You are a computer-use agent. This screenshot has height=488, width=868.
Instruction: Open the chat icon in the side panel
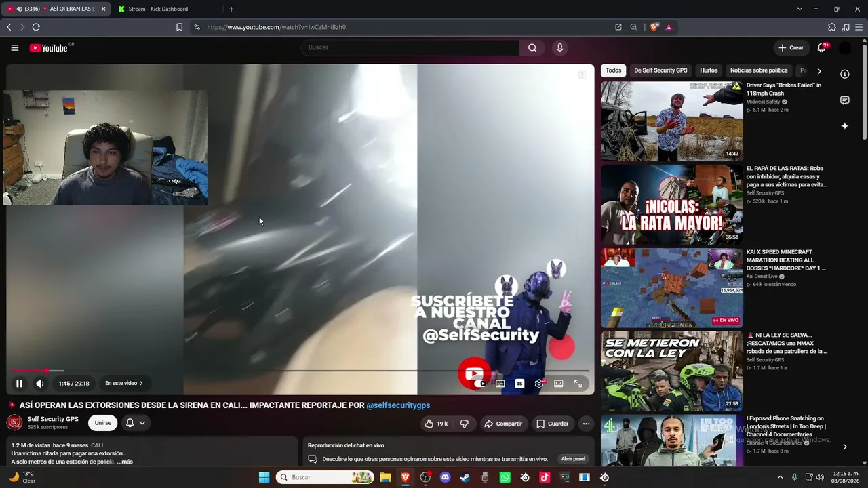click(x=845, y=100)
